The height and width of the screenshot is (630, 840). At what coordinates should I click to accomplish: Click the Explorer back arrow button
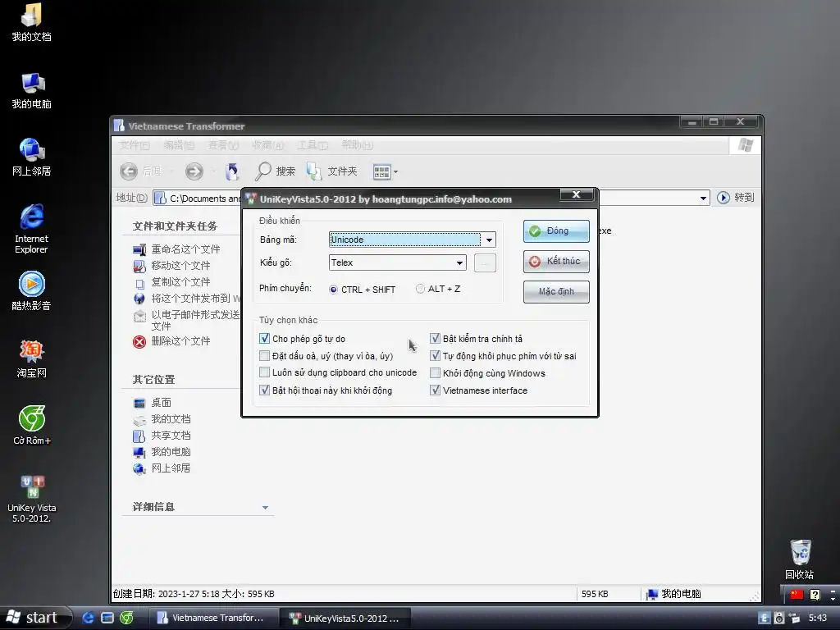click(129, 171)
